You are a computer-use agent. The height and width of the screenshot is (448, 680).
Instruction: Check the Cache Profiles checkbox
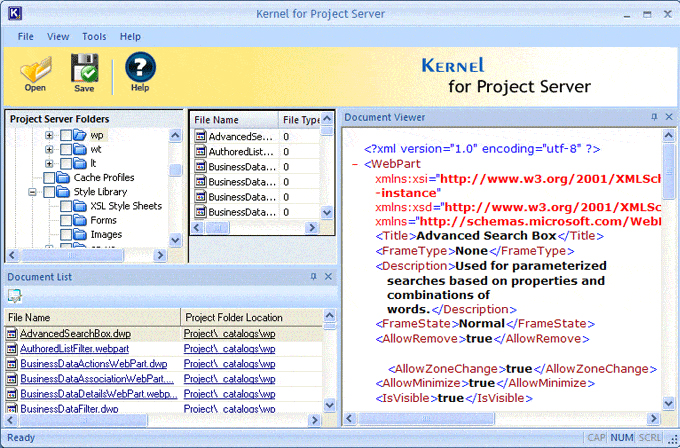49,178
